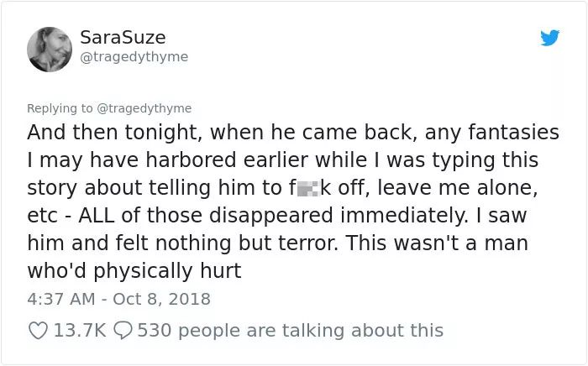This screenshot has width=588, height=366.
Task: Click @tragedythyme in the Replying to line
Action: coord(144,108)
